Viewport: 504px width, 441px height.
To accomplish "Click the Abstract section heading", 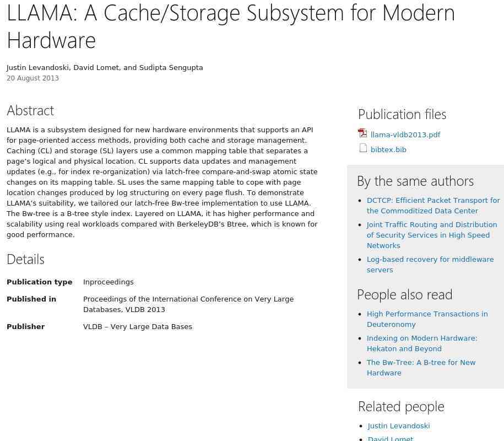I will [30, 110].
